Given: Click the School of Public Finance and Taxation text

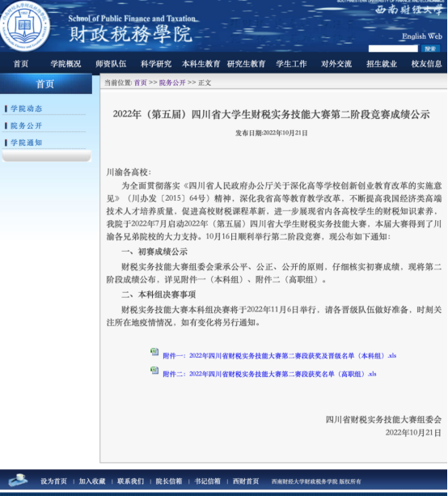Looking at the screenshot, I should (132, 19).
